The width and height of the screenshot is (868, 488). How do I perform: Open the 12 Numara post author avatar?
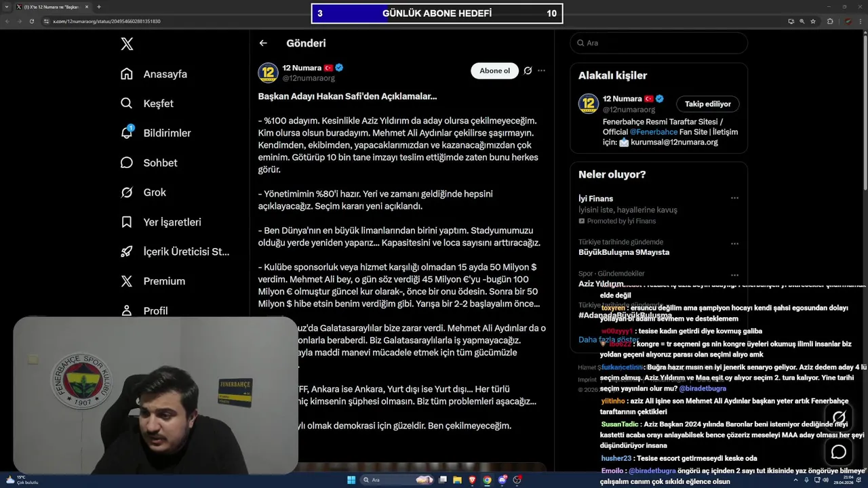(268, 73)
